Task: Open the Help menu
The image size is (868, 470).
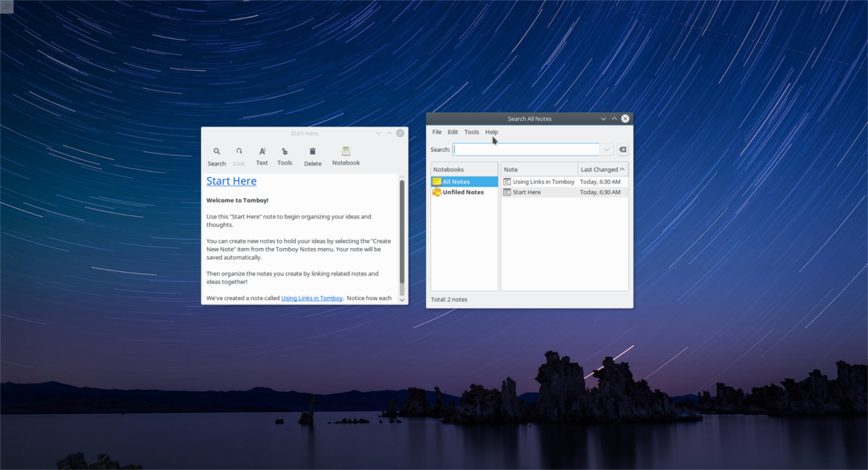Action: coord(492,132)
